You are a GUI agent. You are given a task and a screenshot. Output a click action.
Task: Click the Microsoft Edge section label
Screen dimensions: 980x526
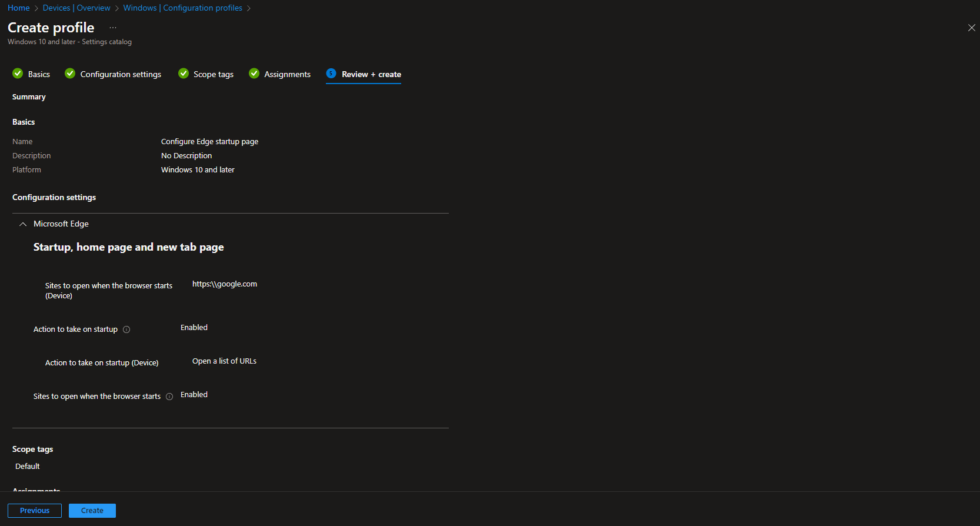pos(61,224)
